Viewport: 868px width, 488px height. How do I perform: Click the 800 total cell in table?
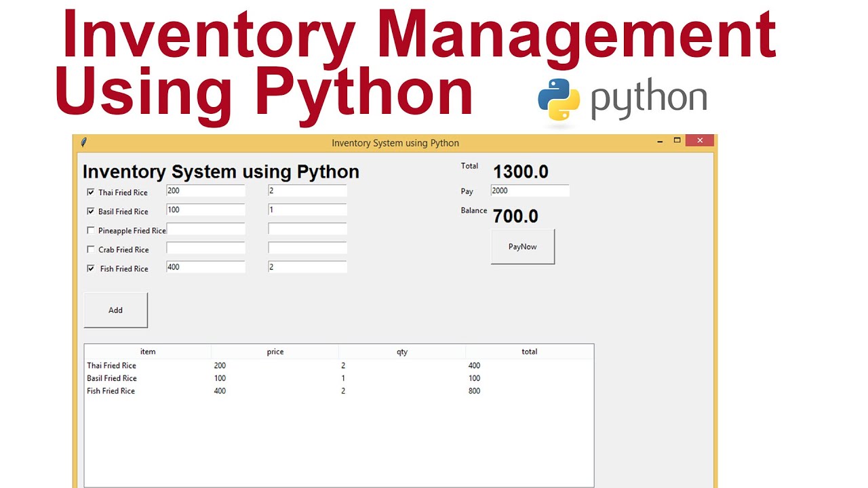coord(474,391)
